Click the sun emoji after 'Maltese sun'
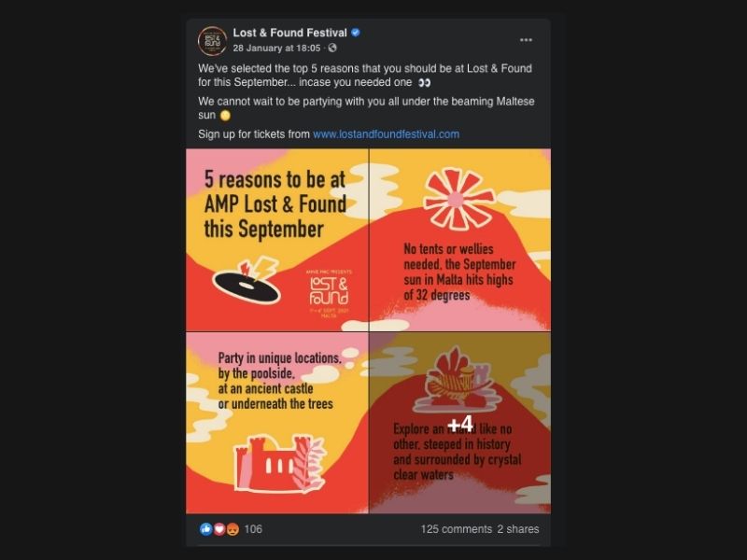Screen dimensions: 747x560 pos(225,115)
